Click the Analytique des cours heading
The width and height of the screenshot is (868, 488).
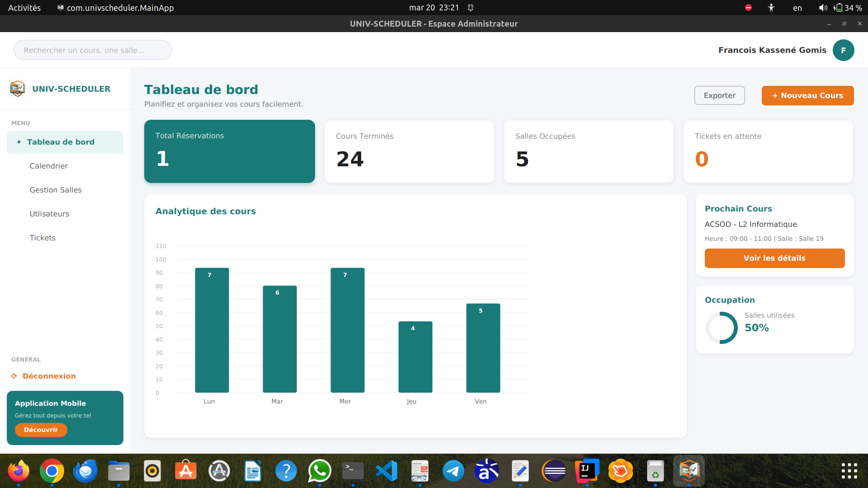click(206, 211)
